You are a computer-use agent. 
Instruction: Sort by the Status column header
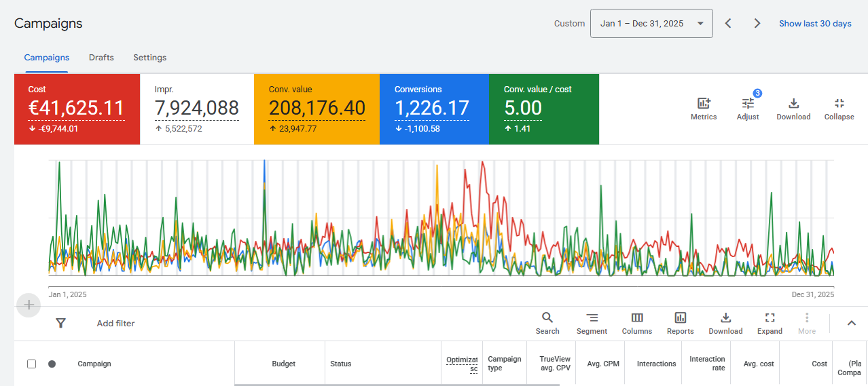(x=341, y=364)
